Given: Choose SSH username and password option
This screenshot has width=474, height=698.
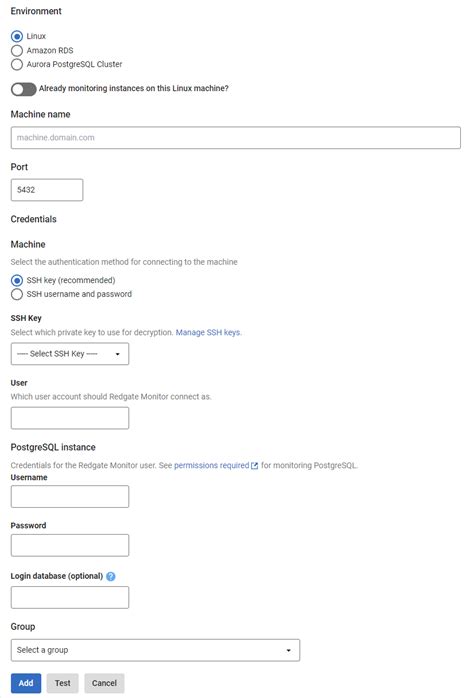Looking at the screenshot, I should pyautogui.click(x=17, y=294).
